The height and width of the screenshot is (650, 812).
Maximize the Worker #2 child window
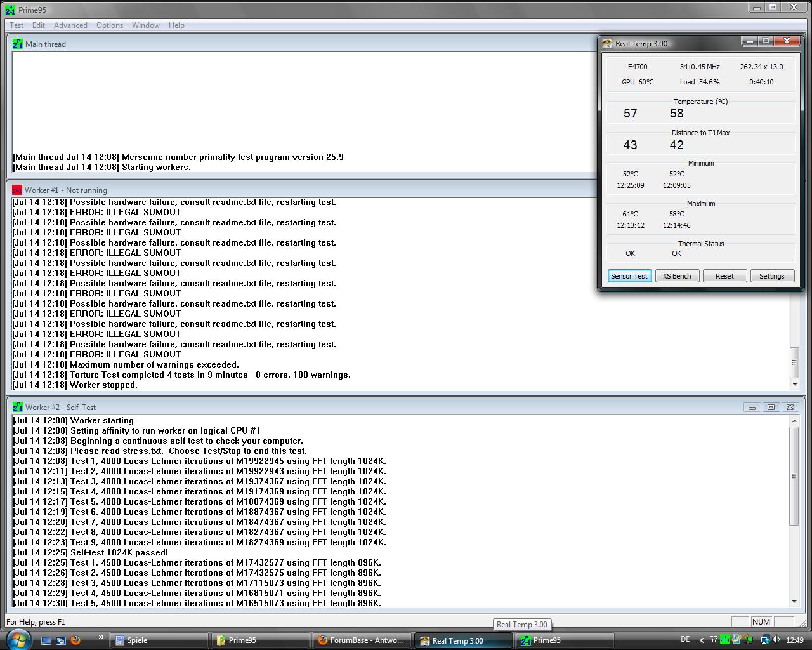pyautogui.click(x=771, y=408)
